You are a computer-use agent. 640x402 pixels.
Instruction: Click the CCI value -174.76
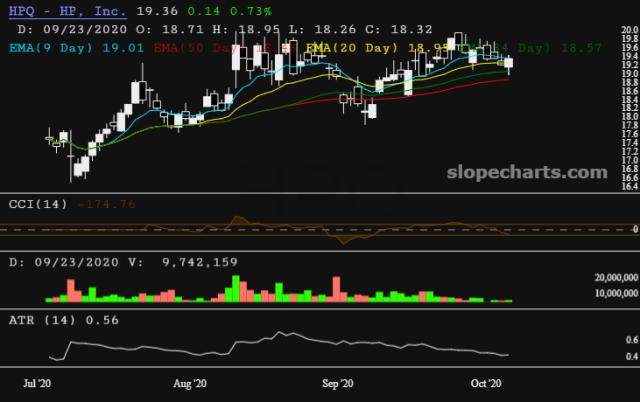108,204
